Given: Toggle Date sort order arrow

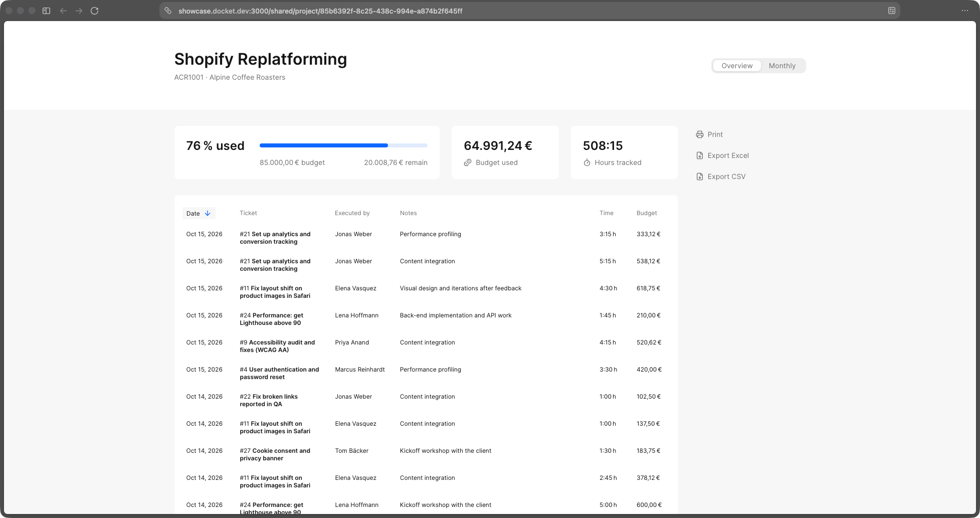Looking at the screenshot, I should [208, 213].
